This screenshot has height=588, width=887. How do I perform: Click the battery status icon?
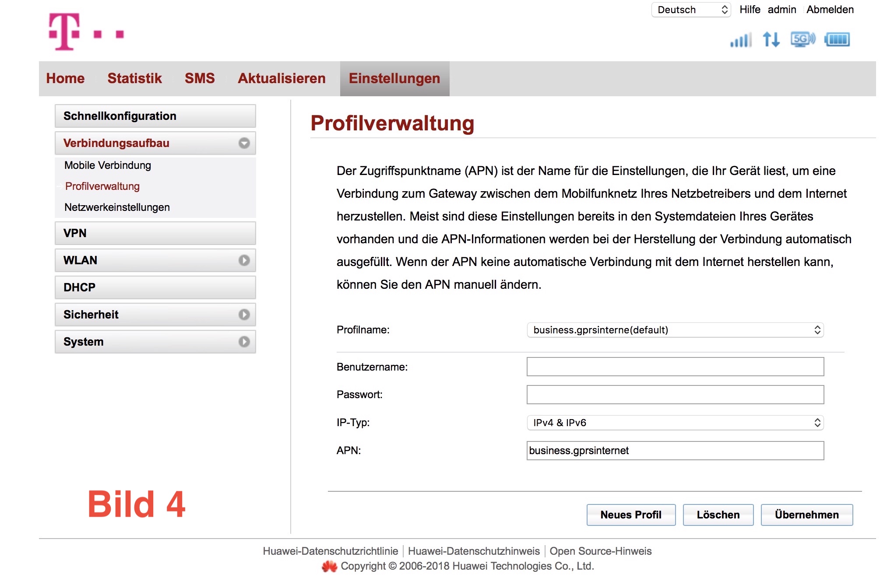[837, 39]
